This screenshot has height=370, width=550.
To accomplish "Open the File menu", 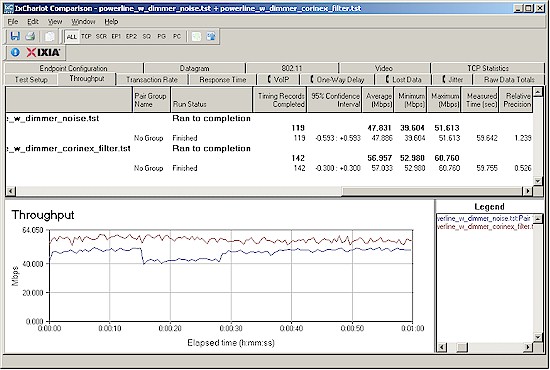I will tap(13, 22).
